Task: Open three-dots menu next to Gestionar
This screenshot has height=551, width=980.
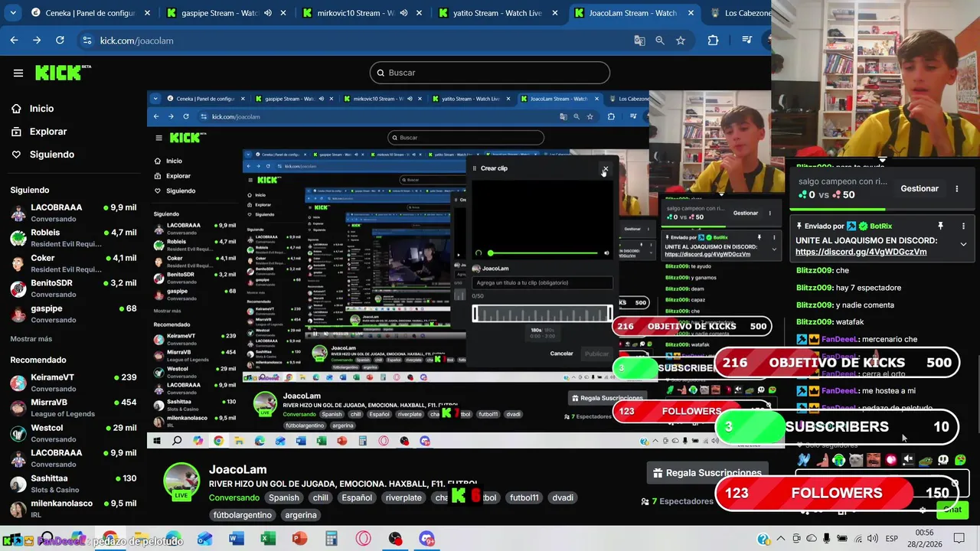Action: click(956, 188)
